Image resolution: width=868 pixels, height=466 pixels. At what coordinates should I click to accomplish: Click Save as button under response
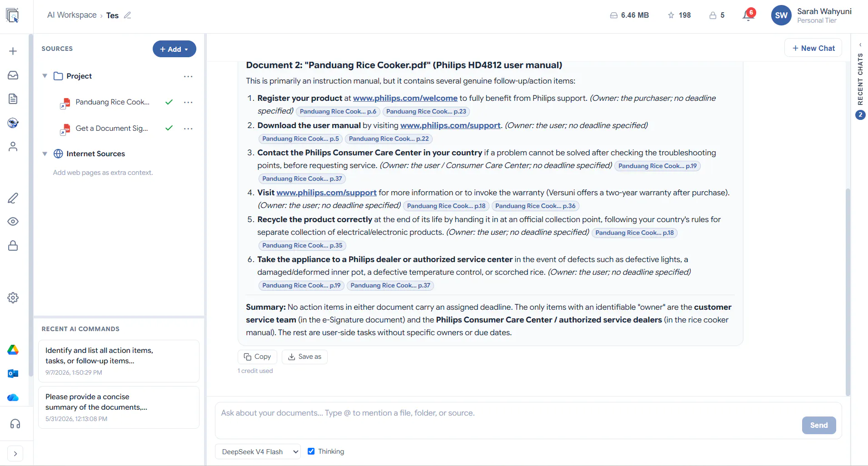(304, 357)
